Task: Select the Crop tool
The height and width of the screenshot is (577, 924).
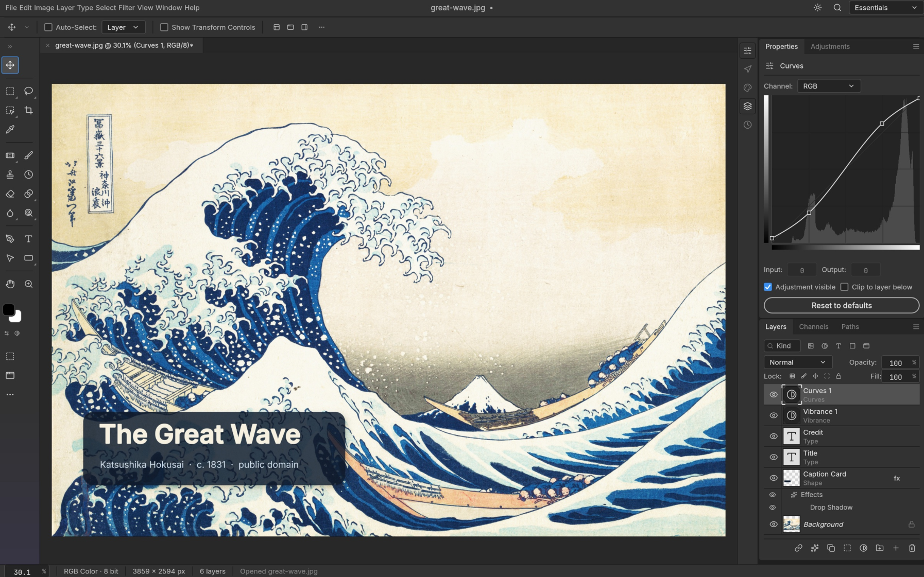Action: (29, 110)
